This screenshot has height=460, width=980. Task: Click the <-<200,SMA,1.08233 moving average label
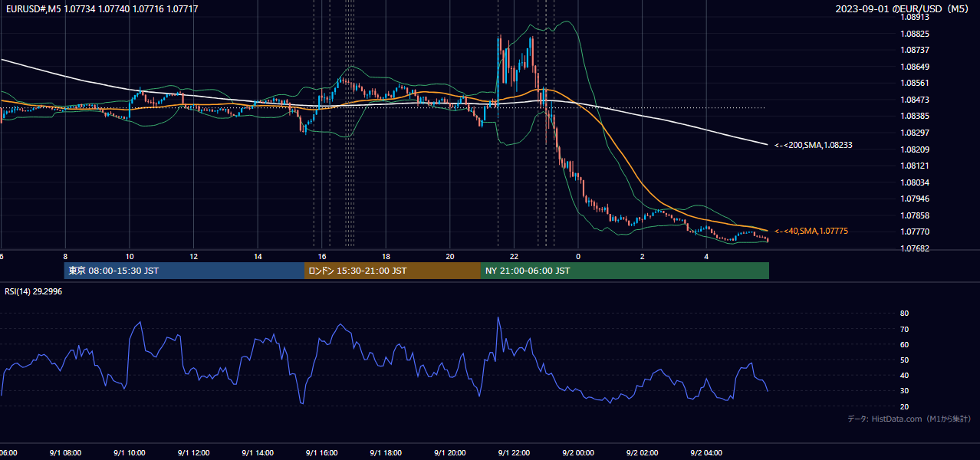(813, 145)
